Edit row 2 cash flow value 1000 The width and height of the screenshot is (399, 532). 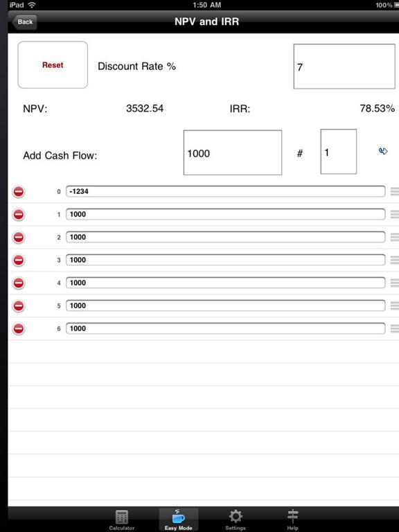coord(226,237)
